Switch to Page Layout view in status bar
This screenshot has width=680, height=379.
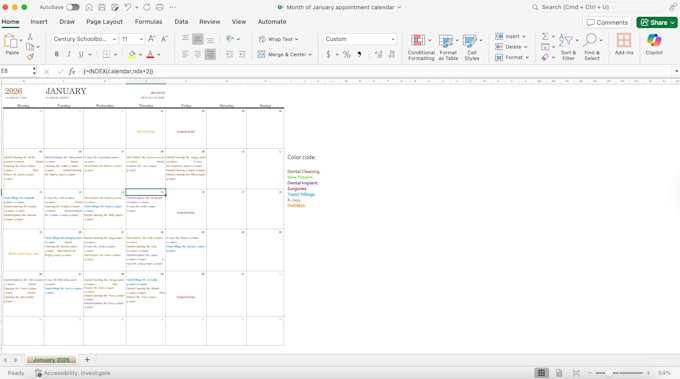(559, 373)
